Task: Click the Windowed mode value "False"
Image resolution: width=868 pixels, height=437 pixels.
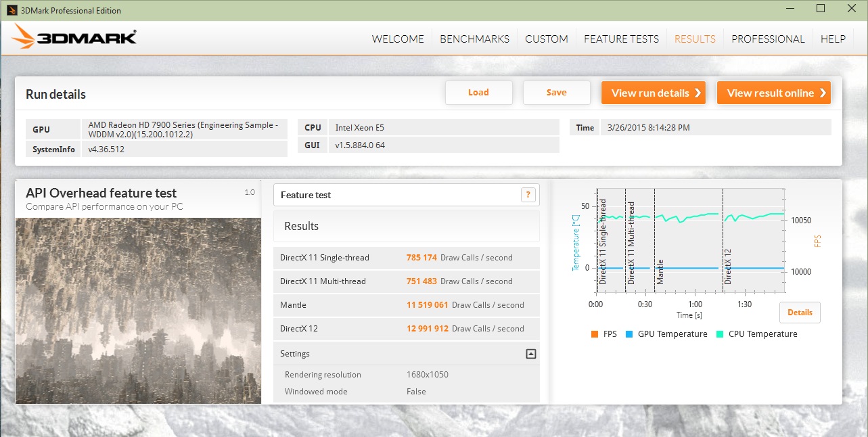Action: [x=416, y=392]
